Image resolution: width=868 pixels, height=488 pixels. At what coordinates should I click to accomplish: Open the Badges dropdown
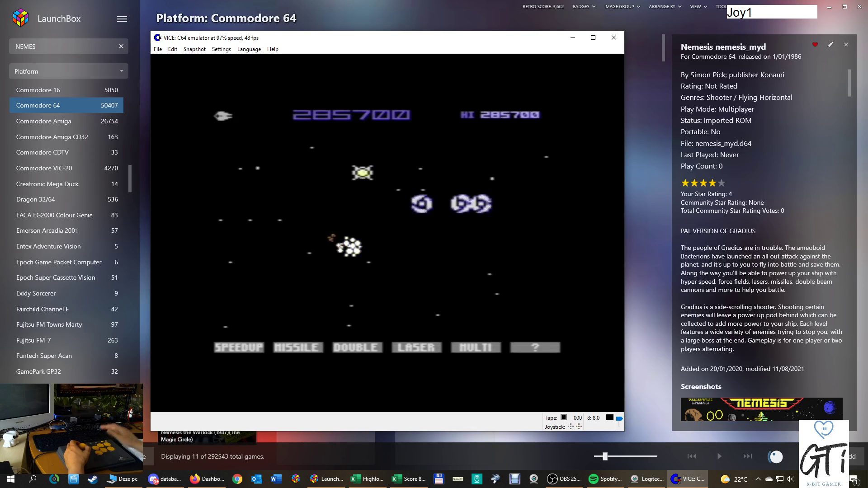[584, 7]
